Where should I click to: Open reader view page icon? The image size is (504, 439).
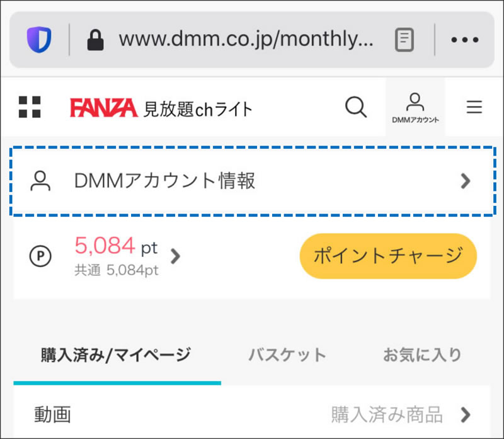pos(404,40)
